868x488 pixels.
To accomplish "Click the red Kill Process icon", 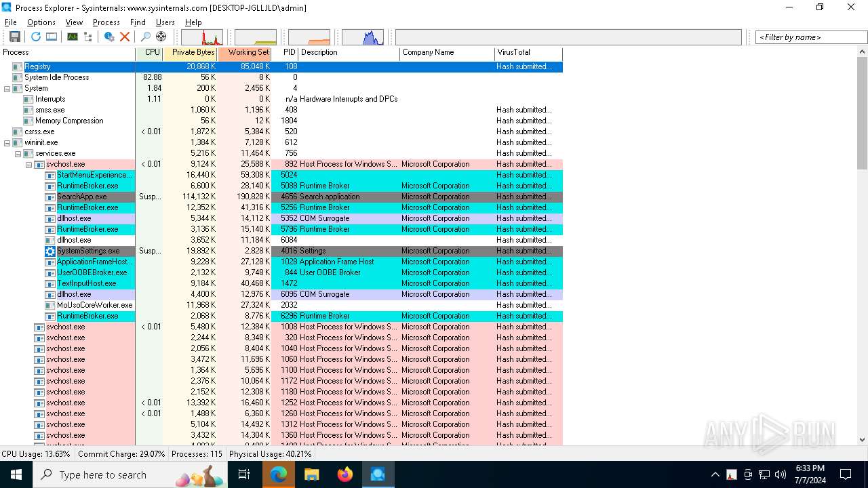I will point(125,37).
